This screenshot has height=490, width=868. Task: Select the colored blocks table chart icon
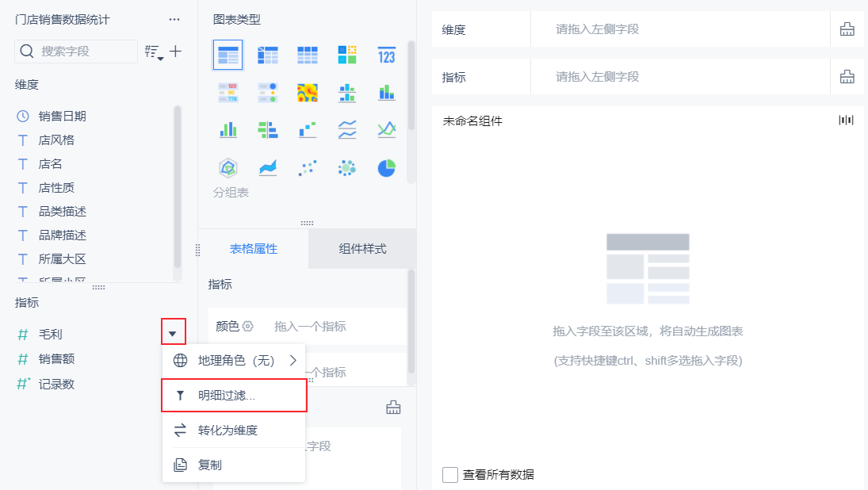(347, 55)
